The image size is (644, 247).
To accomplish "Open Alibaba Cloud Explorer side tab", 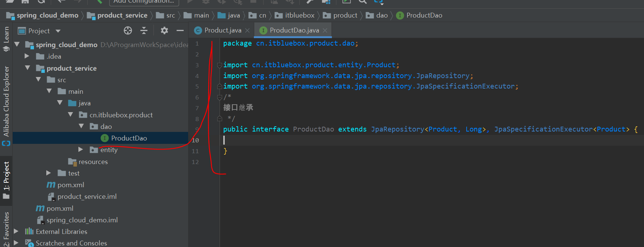I will tap(6, 106).
